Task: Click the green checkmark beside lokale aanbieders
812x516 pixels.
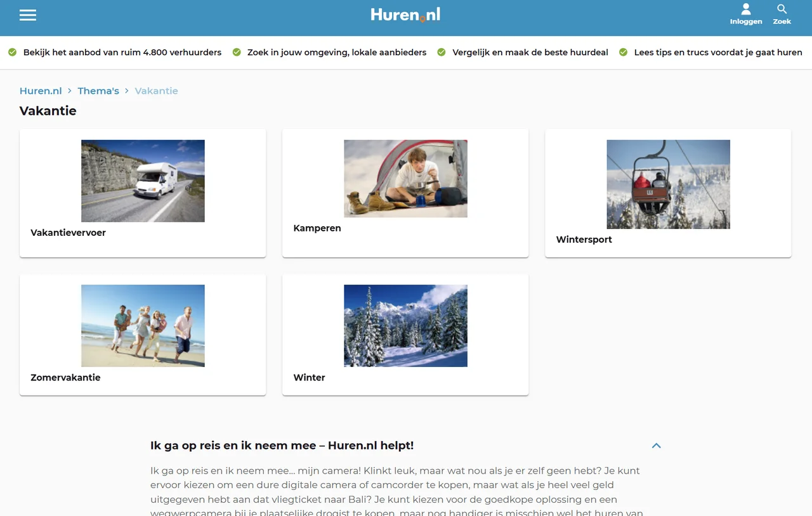Action: tap(237, 53)
